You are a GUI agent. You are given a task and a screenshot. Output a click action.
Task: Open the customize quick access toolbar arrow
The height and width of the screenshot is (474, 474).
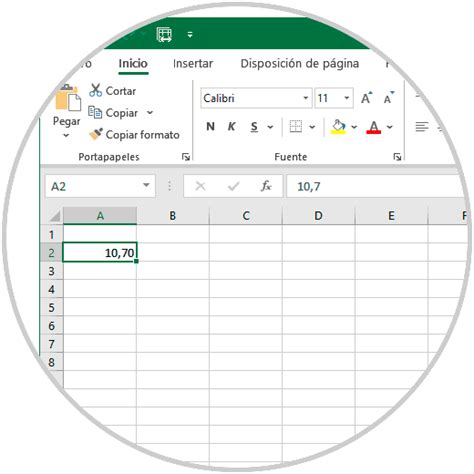tap(190, 34)
